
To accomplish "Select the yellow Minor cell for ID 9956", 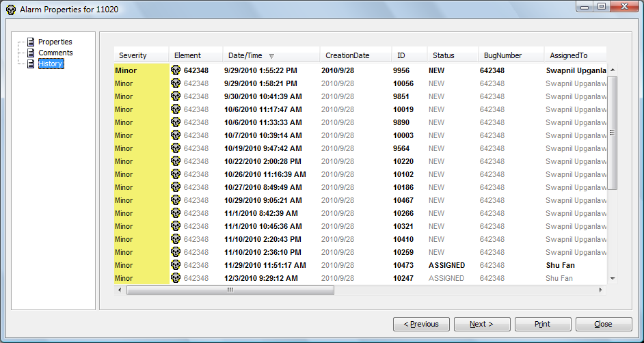I will 142,70.
